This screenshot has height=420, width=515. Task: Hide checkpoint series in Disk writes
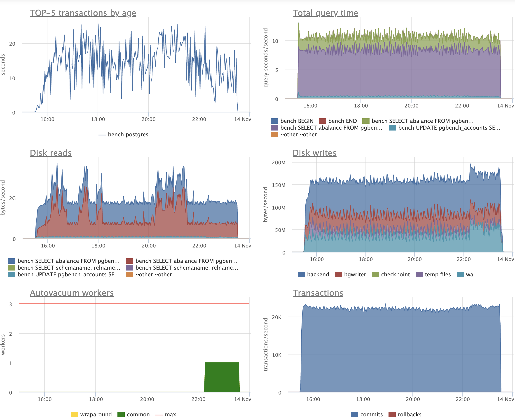(x=395, y=275)
